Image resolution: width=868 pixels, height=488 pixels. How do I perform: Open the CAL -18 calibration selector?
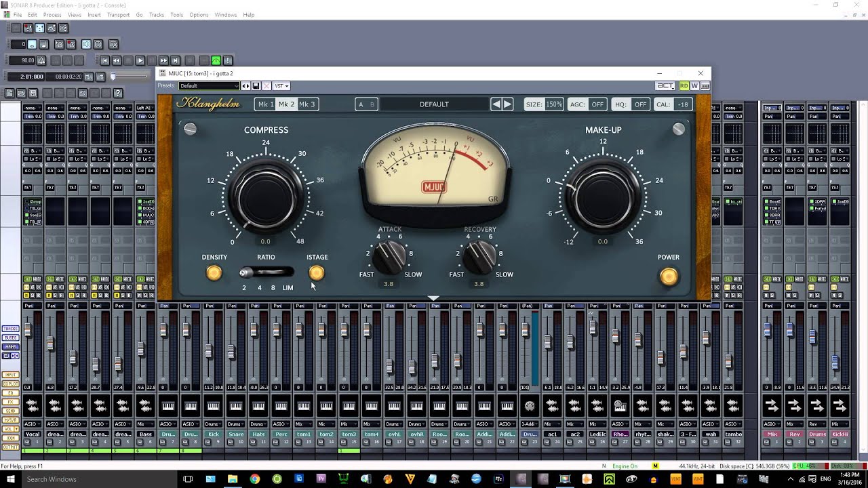click(x=674, y=104)
